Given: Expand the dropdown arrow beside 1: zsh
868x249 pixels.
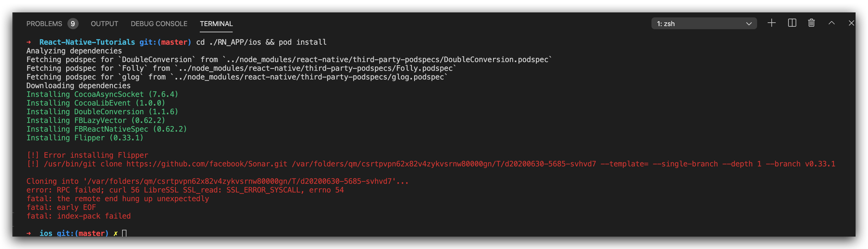Looking at the screenshot, I should (749, 24).
